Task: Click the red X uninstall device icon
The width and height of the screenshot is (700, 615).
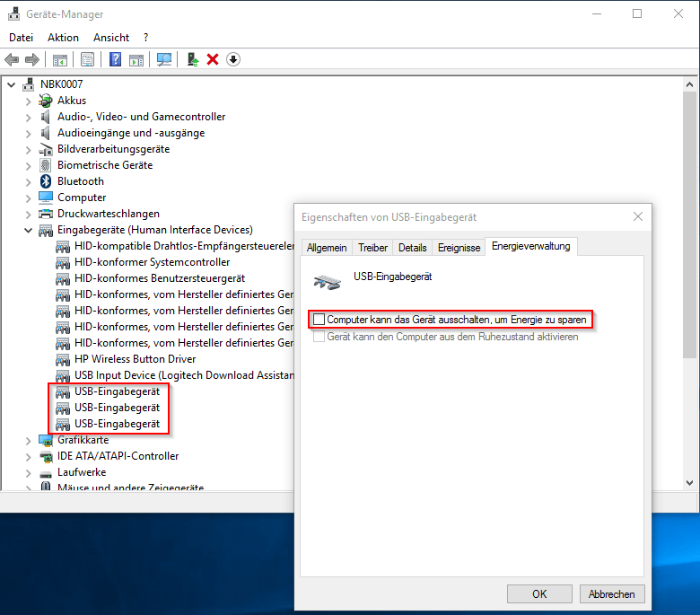Action: click(x=213, y=59)
